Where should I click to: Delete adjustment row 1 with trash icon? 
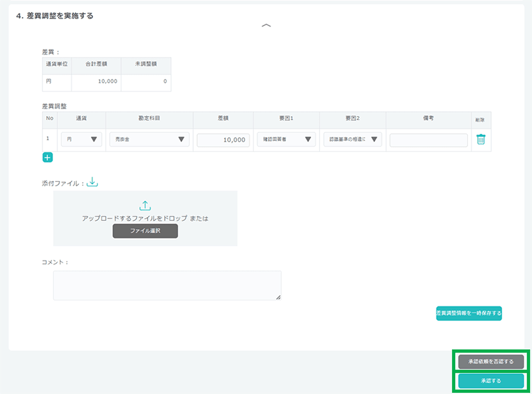(480, 139)
